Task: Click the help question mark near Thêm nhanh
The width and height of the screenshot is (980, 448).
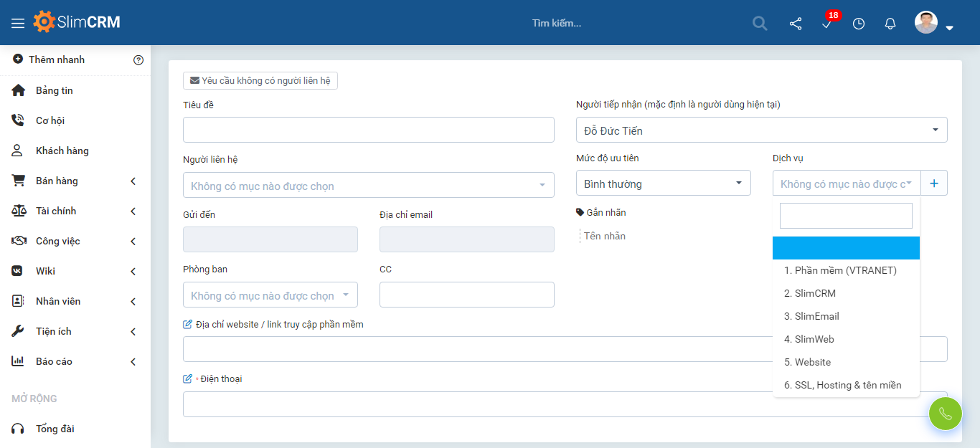Action: 138,59
